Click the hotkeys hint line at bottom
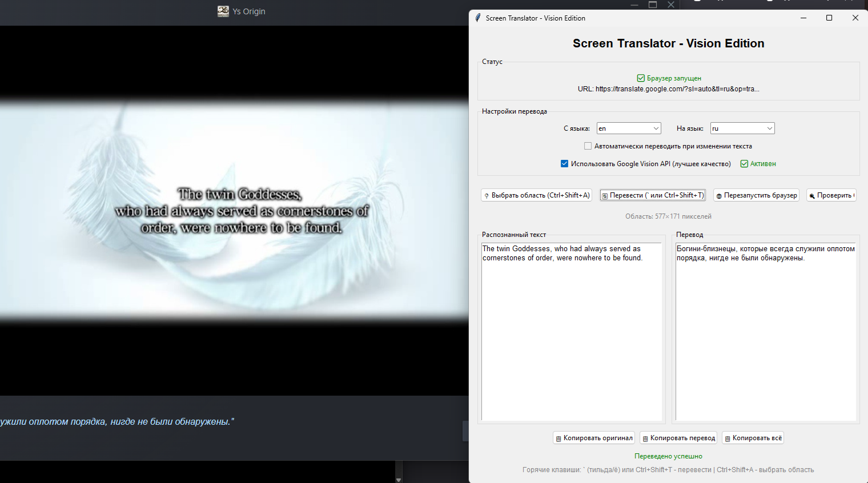Viewport: 868px width, 483px height. point(668,470)
